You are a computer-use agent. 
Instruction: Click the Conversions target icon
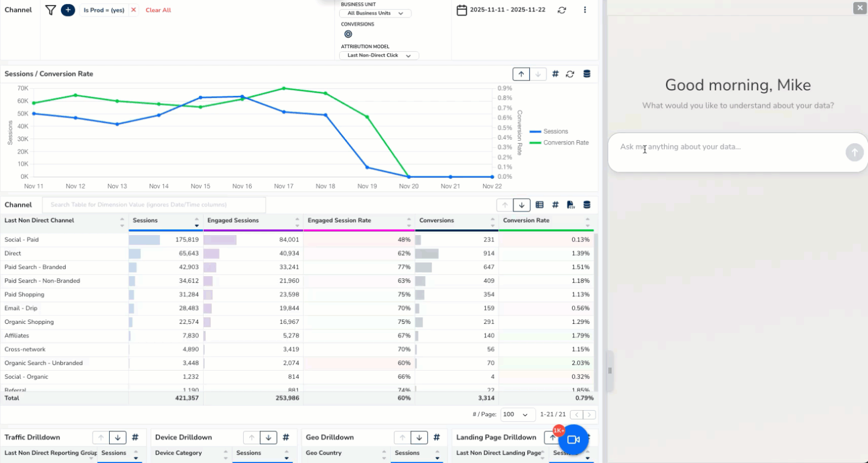348,34
